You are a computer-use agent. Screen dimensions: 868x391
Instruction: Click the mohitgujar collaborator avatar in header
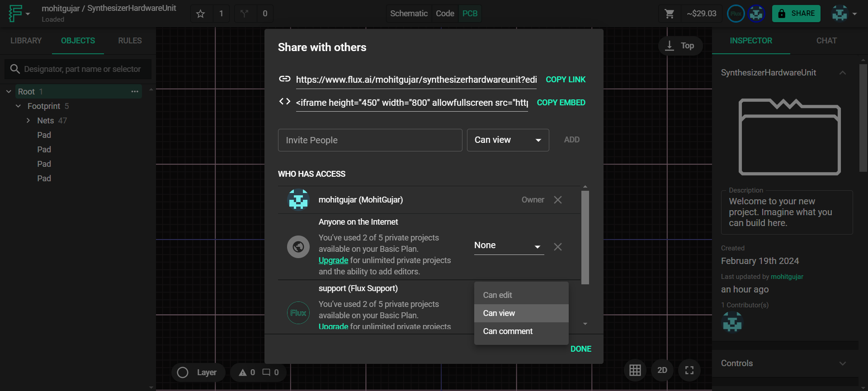[x=756, y=14]
